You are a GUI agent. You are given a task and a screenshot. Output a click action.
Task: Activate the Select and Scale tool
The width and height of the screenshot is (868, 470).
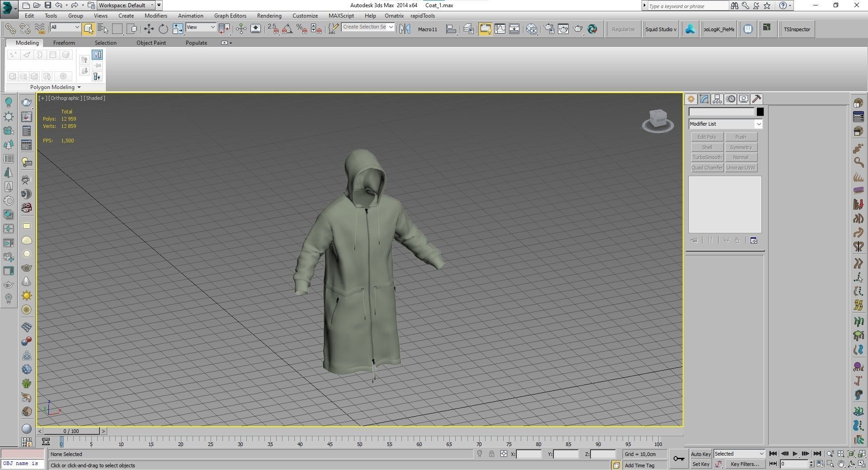(178, 29)
